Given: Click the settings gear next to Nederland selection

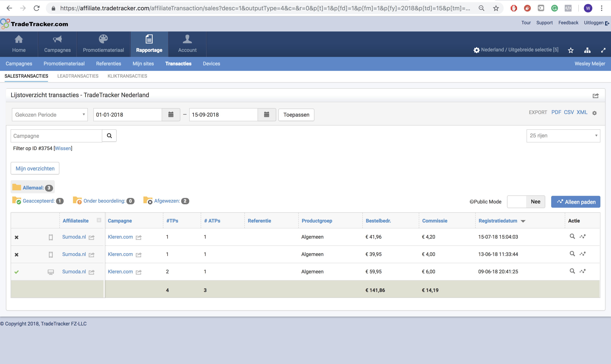Looking at the screenshot, I should (476, 50).
